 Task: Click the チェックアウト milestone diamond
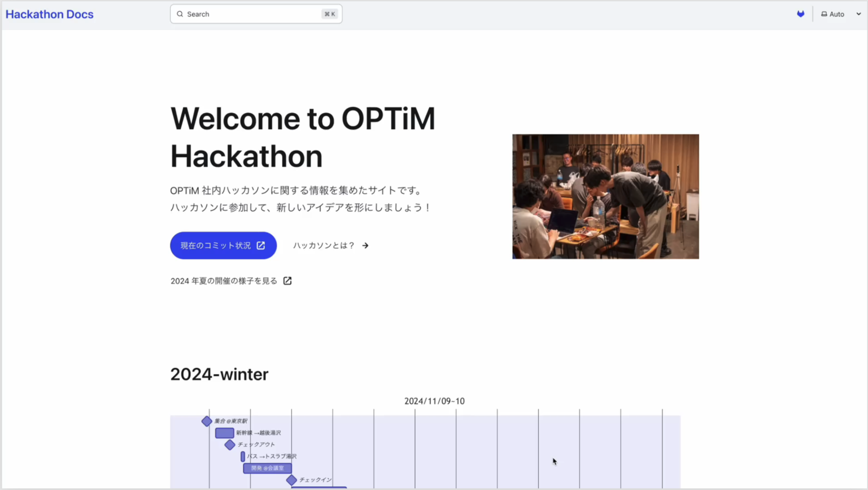[x=230, y=444]
